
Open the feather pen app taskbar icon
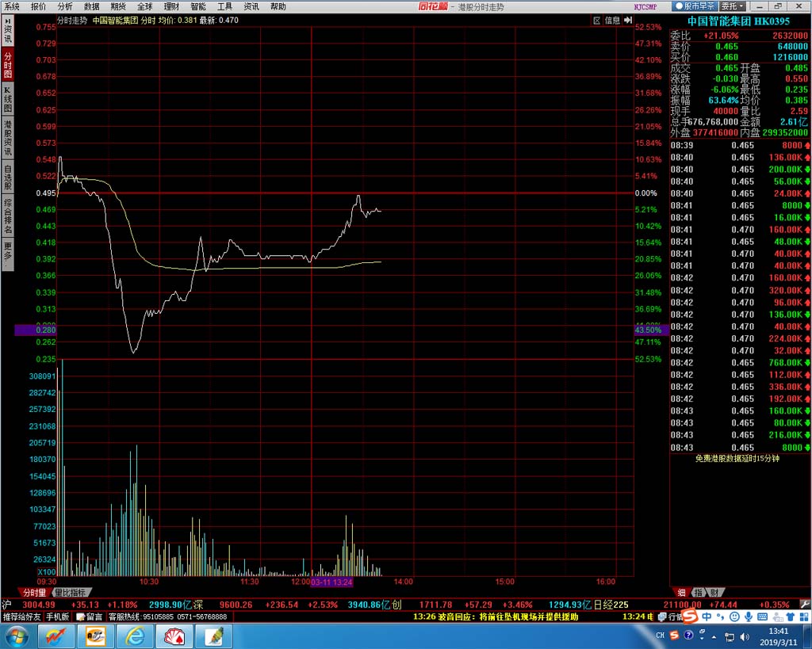coord(214,636)
